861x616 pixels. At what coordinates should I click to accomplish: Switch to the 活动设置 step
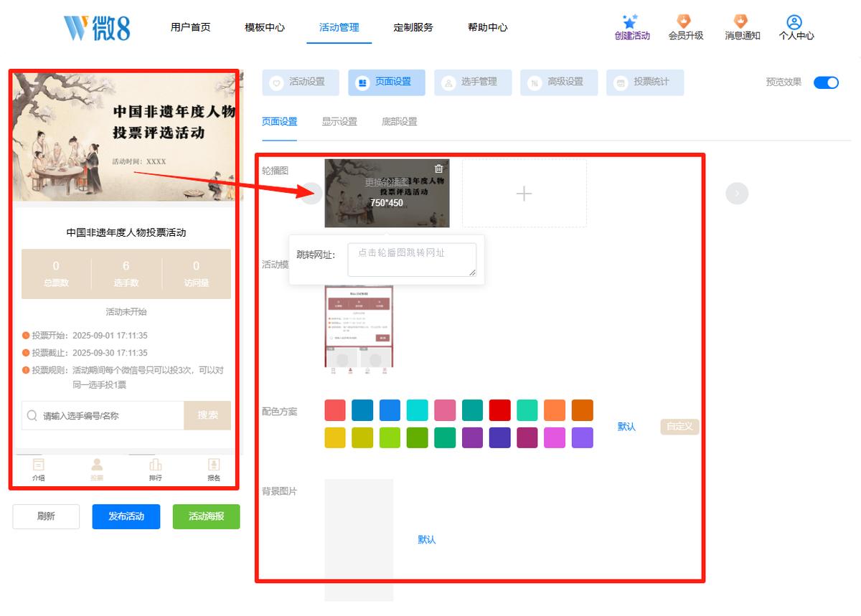tap(301, 82)
